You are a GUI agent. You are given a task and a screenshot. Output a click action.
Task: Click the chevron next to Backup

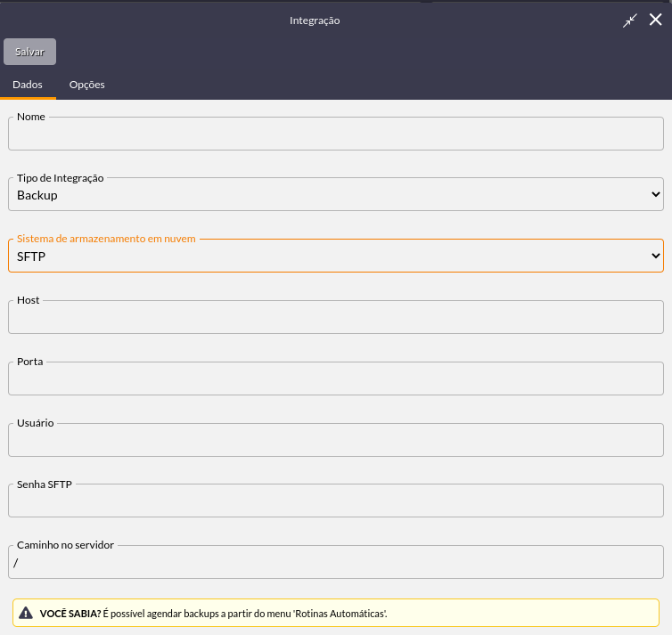click(x=655, y=194)
